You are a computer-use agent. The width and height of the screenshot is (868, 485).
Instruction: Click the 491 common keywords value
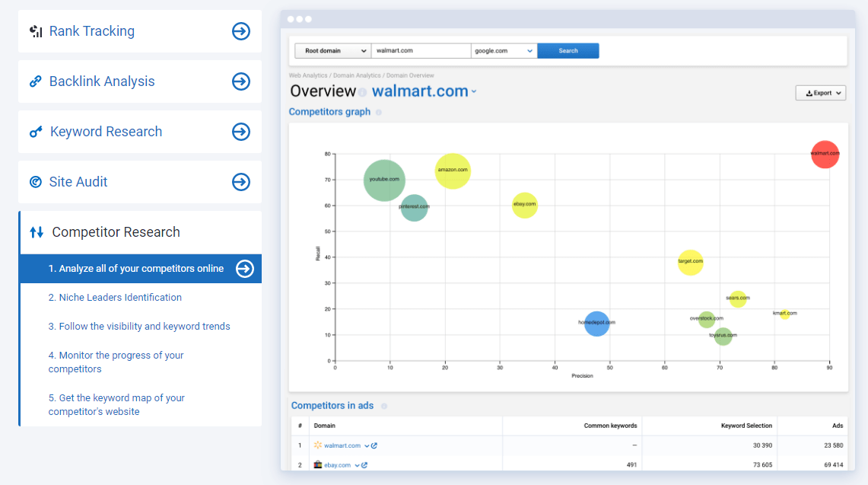coord(631,465)
